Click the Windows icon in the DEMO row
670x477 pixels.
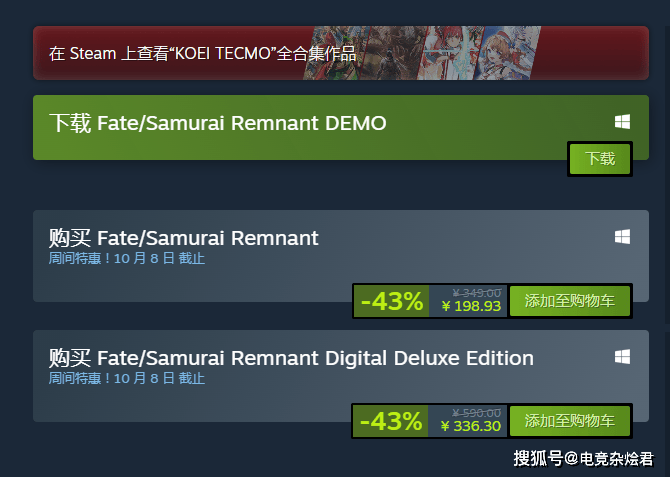(622, 122)
